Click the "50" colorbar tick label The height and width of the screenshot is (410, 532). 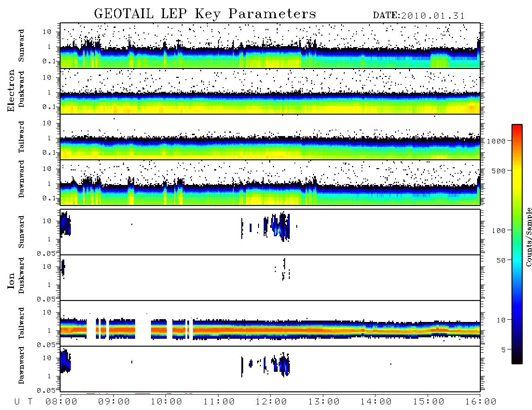501,260
